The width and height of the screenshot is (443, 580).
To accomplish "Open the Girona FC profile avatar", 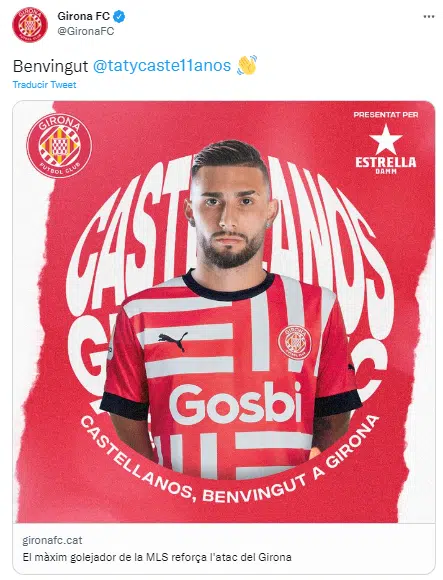I will 30,24.
